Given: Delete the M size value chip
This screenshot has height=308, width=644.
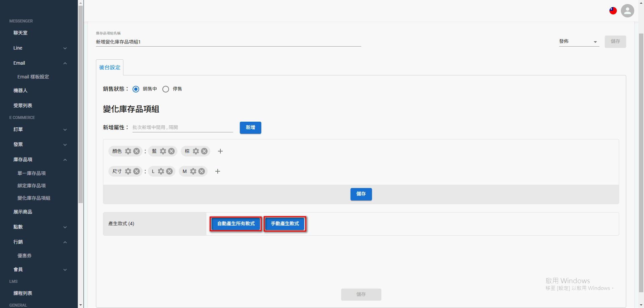Looking at the screenshot, I should coord(202,171).
